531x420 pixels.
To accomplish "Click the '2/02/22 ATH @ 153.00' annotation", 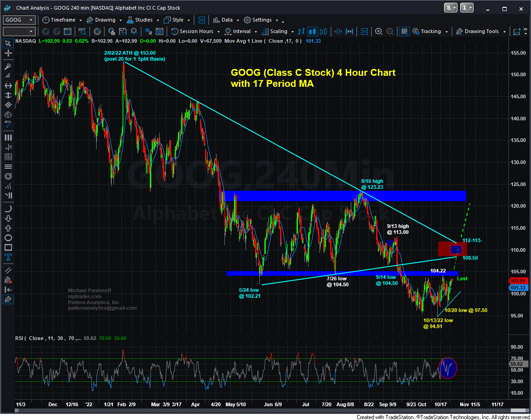I will point(134,56).
